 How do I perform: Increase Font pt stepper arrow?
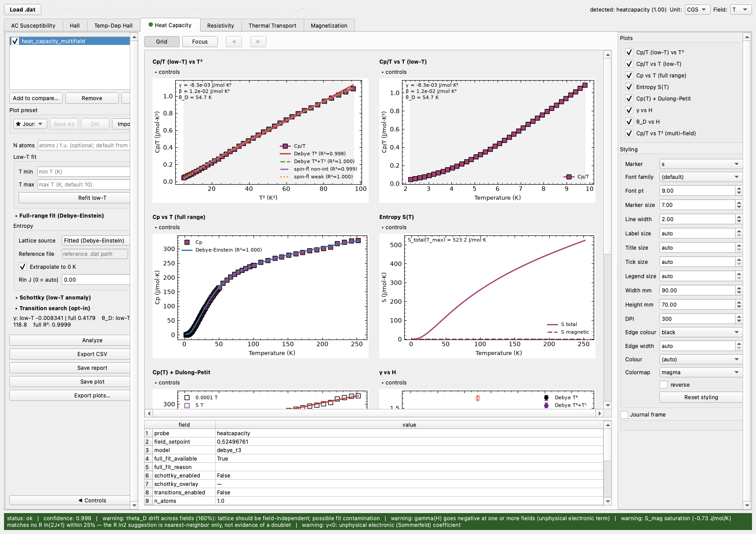point(739,189)
